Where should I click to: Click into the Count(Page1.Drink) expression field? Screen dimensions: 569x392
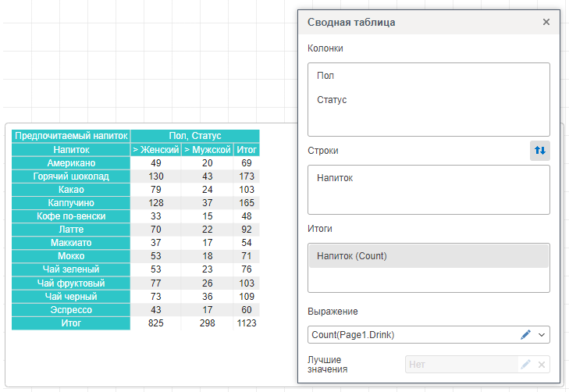[x=410, y=335]
